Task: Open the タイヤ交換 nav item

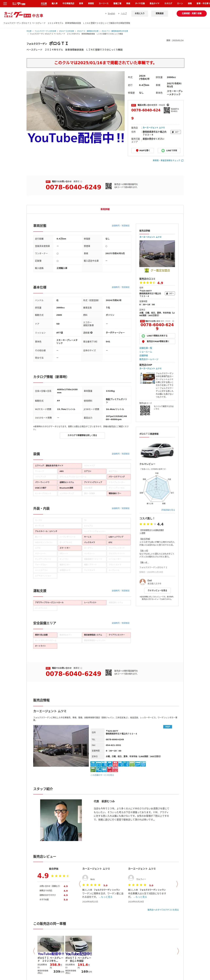Action: 140,3
